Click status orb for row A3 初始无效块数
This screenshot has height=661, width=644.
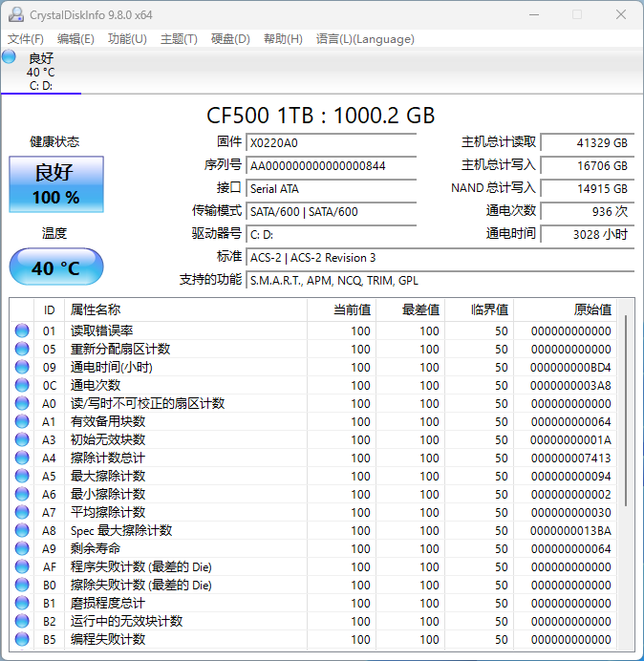click(x=22, y=439)
